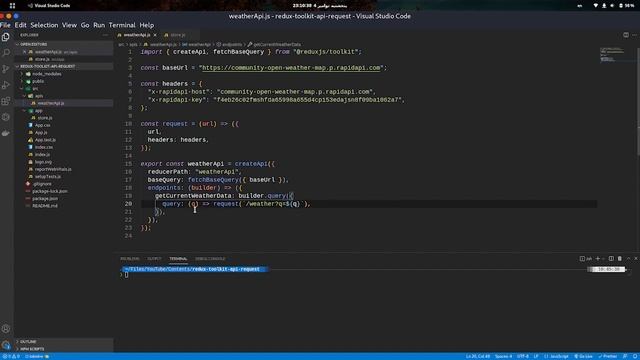
Task: Collapse the Open Editors section
Action: [x=64, y=44]
